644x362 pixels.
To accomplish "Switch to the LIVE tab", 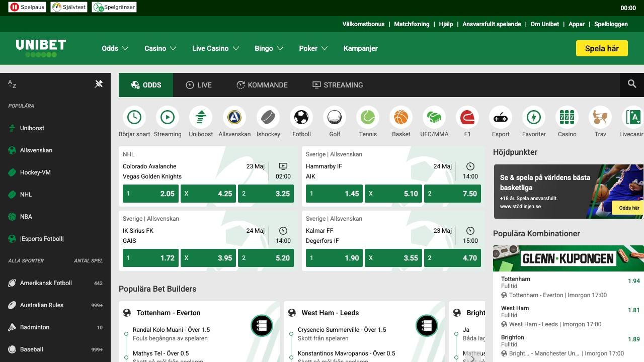I will point(199,85).
